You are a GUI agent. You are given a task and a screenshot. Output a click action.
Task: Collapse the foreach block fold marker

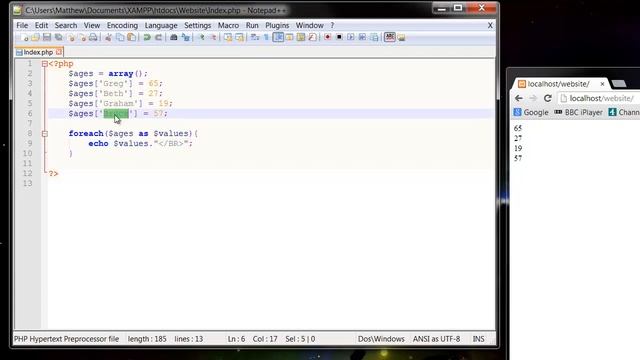click(x=45, y=134)
